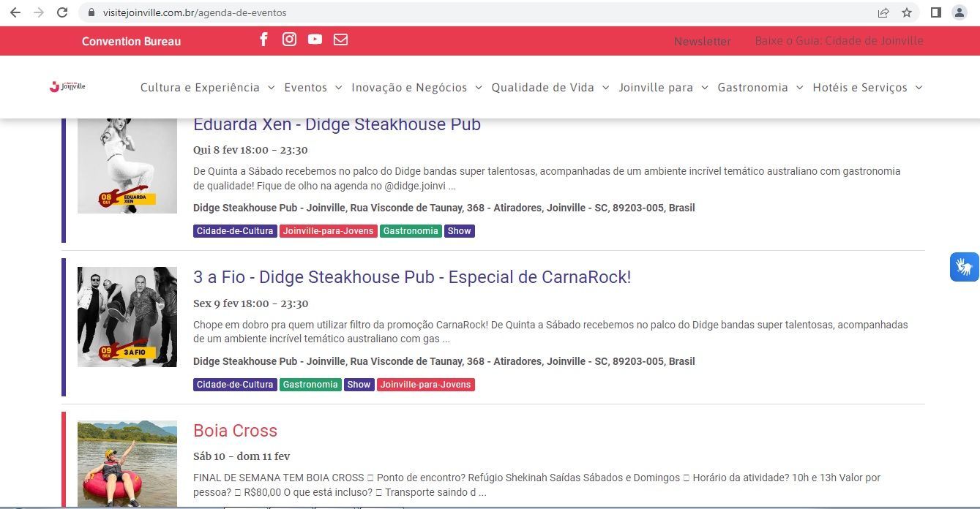The image size is (980, 509).
Task: Open the share page icon in address bar
Action: click(x=883, y=12)
